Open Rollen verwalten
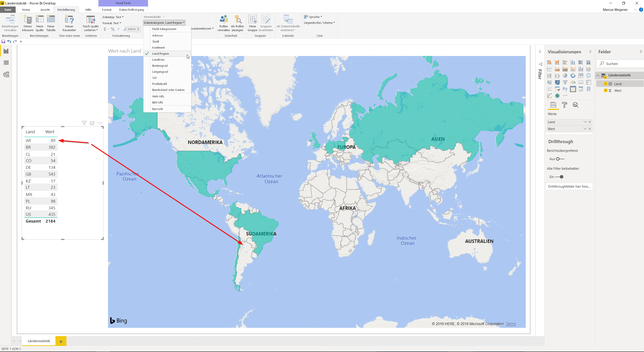644x352 pixels. pos(224,23)
